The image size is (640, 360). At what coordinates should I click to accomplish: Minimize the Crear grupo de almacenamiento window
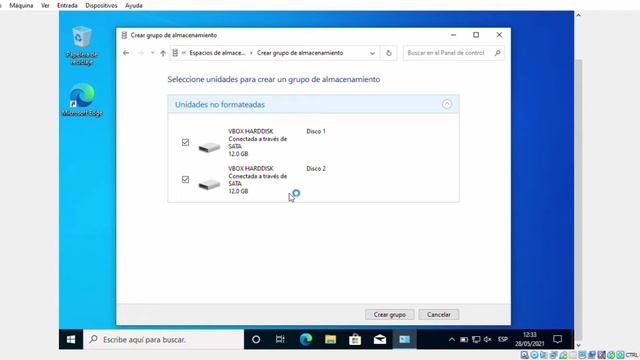pyautogui.click(x=453, y=35)
